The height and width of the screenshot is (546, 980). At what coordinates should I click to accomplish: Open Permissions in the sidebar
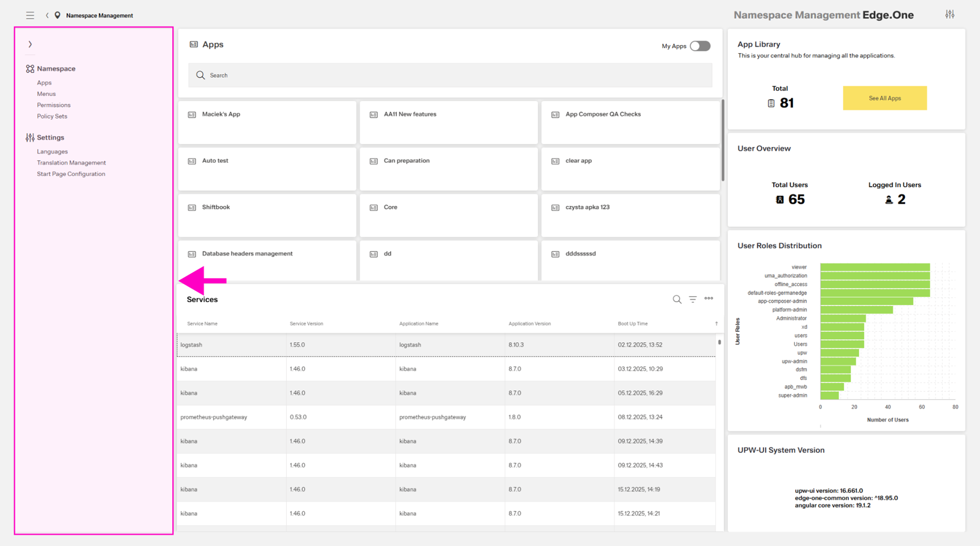click(53, 105)
